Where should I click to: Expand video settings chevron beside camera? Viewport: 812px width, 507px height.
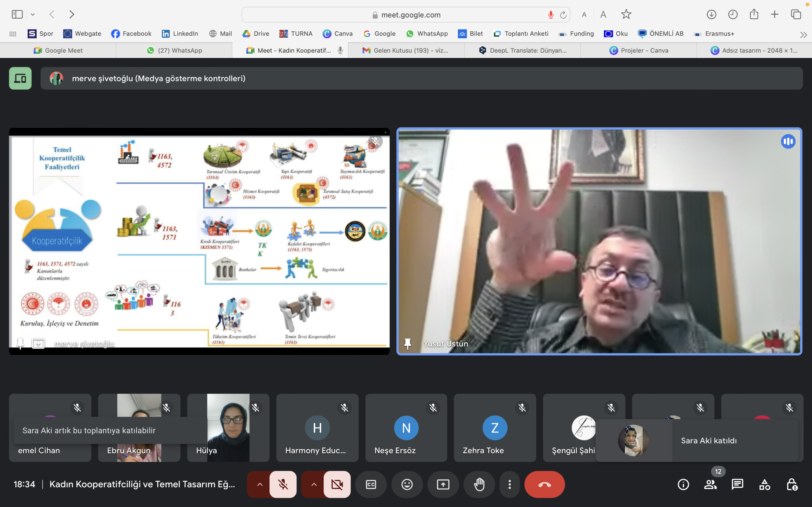[314, 484]
